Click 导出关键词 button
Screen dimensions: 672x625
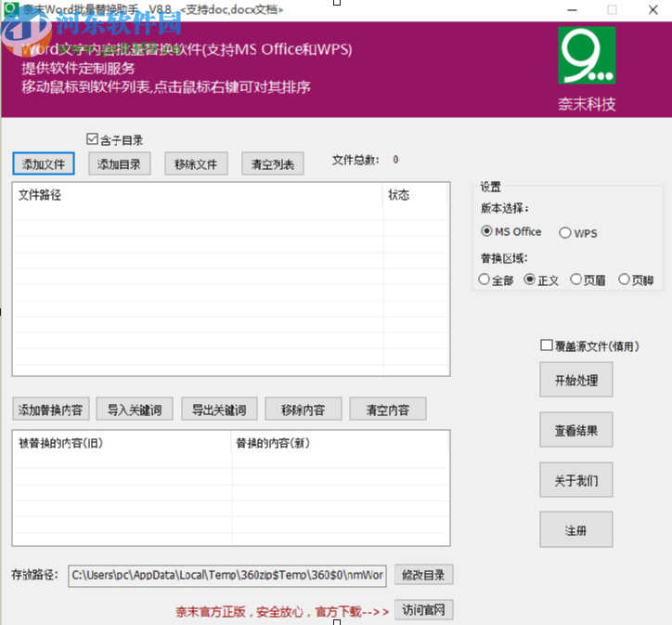219,409
